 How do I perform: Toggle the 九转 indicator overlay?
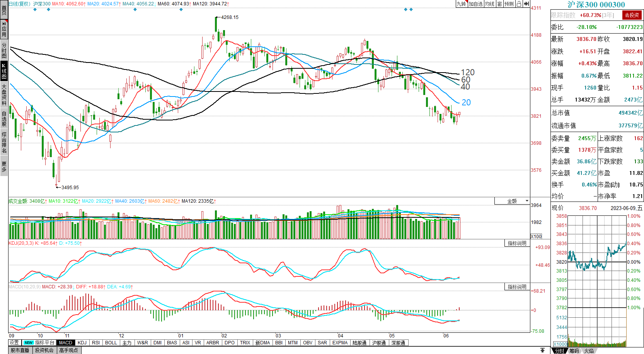click(x=461, y=4)
